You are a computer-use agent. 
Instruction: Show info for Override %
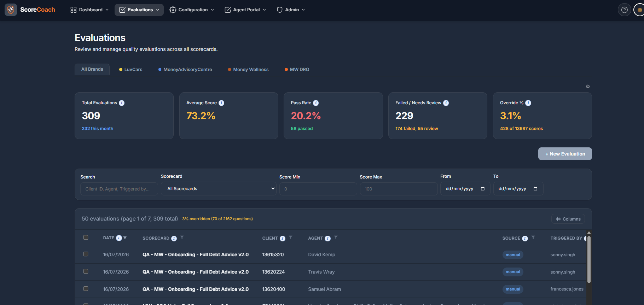(528, 103)
